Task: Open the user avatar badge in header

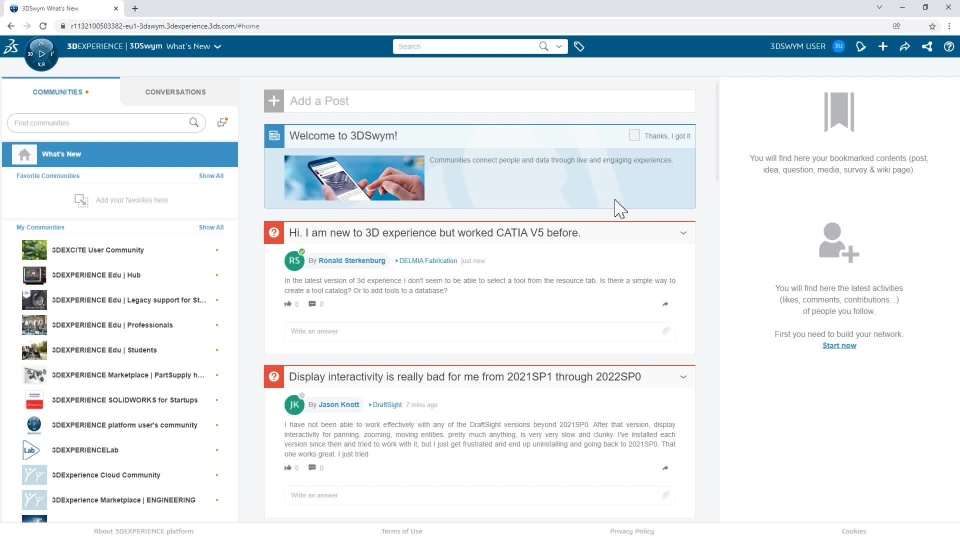Action: 839,47
